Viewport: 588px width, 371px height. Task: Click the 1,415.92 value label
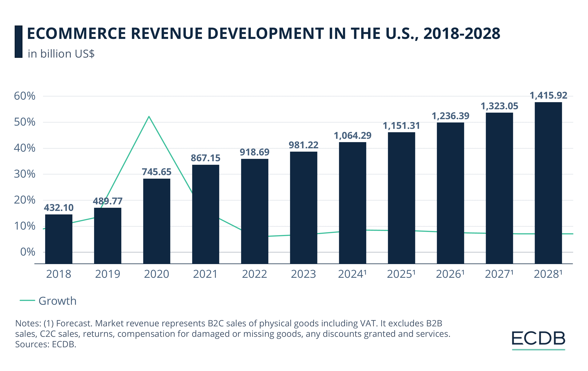tap(548, 95)
